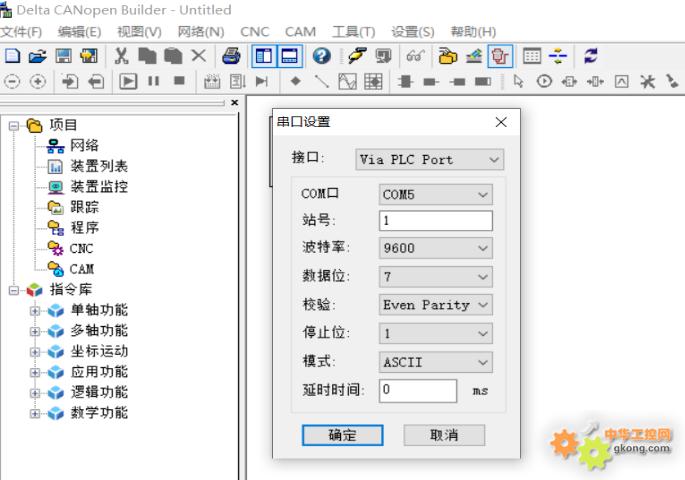The height and width of the screenshot is (480, 685).
Task: Zoom out with minus circle icon
Action: tap(12, 82)
